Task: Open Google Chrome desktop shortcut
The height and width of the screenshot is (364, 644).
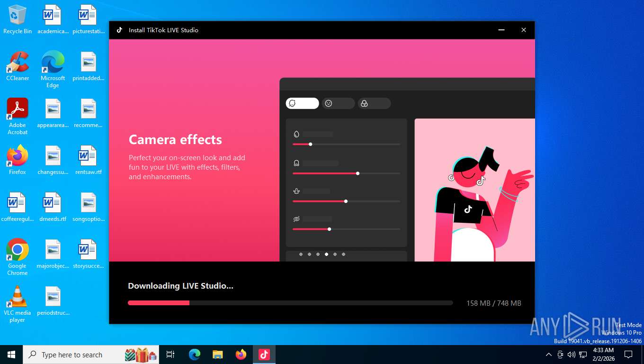Action: click(18, 257)
